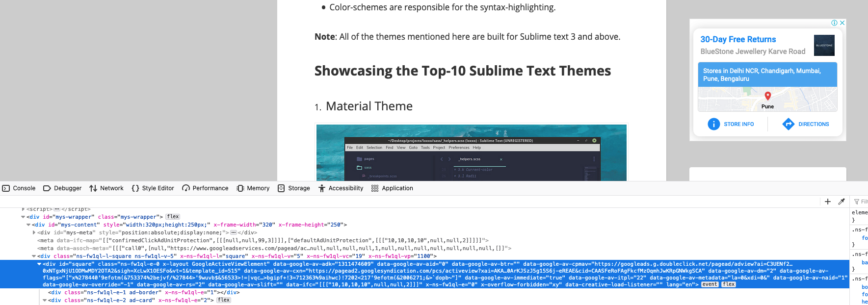Open the Performance gauge icon
This screenshot has width=868, height=305.
pos(186,188)
